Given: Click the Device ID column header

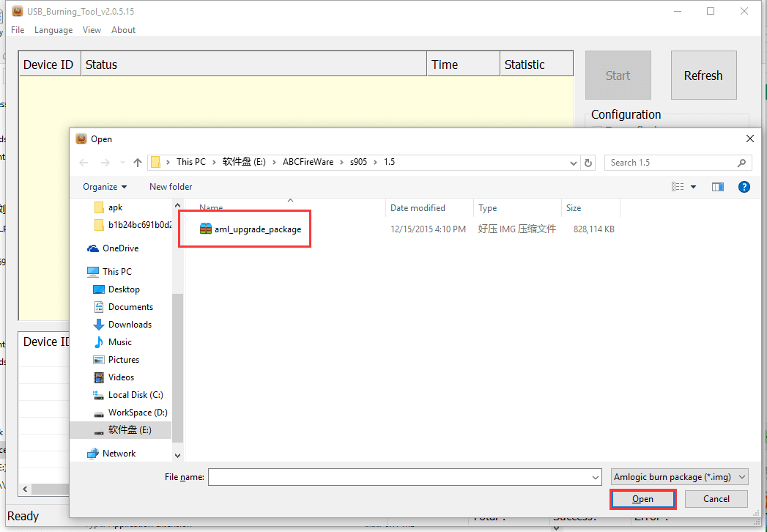Looking at the screenshot, I should (x=49, y=64).
